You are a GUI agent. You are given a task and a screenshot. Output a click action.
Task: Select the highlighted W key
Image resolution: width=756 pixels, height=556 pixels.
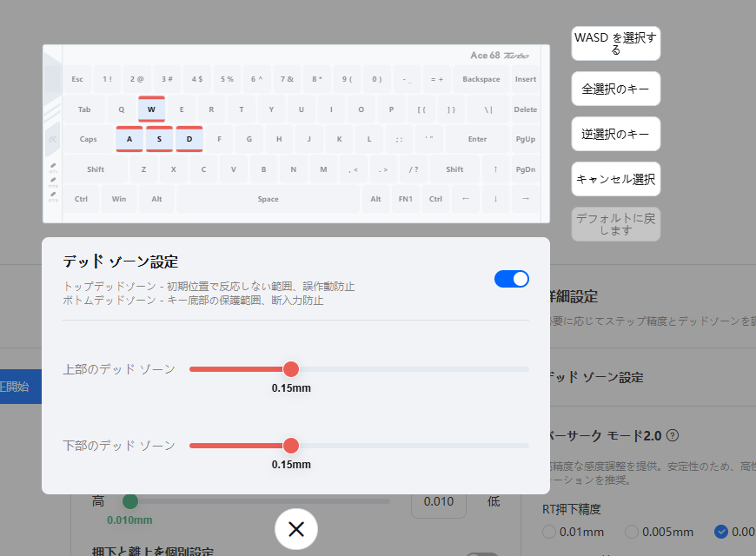pos(151,109)
